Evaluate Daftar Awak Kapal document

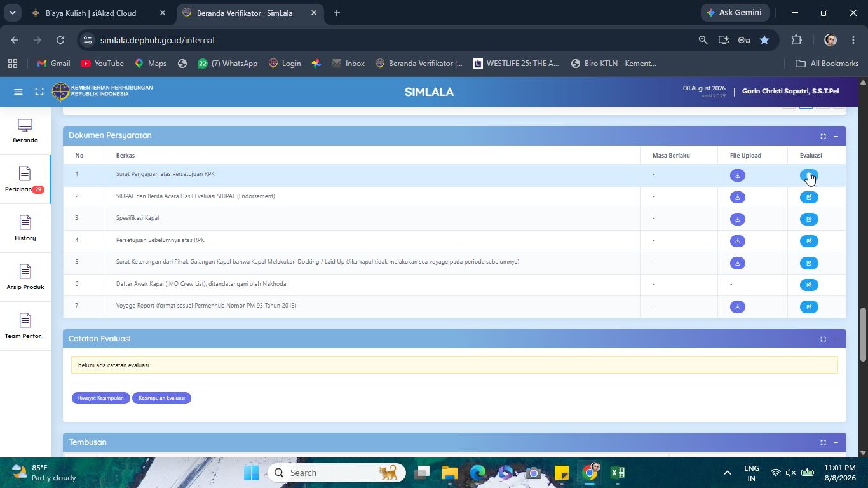pyautogui.click(x=809, y=285)
